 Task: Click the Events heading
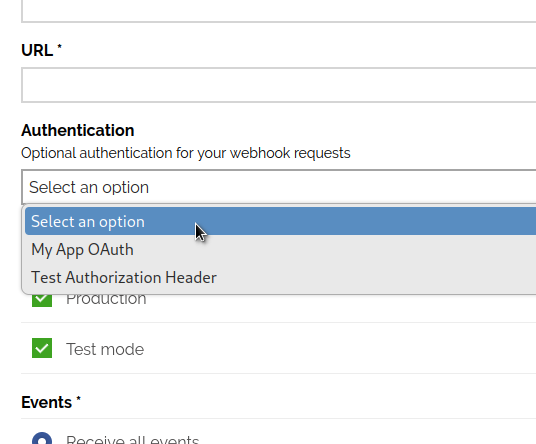click(x=46, y=402)
